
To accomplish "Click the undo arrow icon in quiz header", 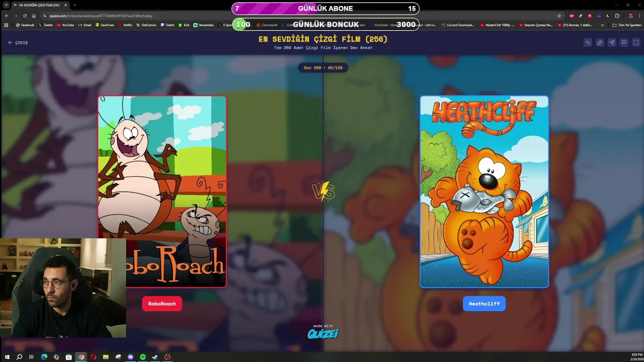I will pyautogui.click(x=588, y=43).
